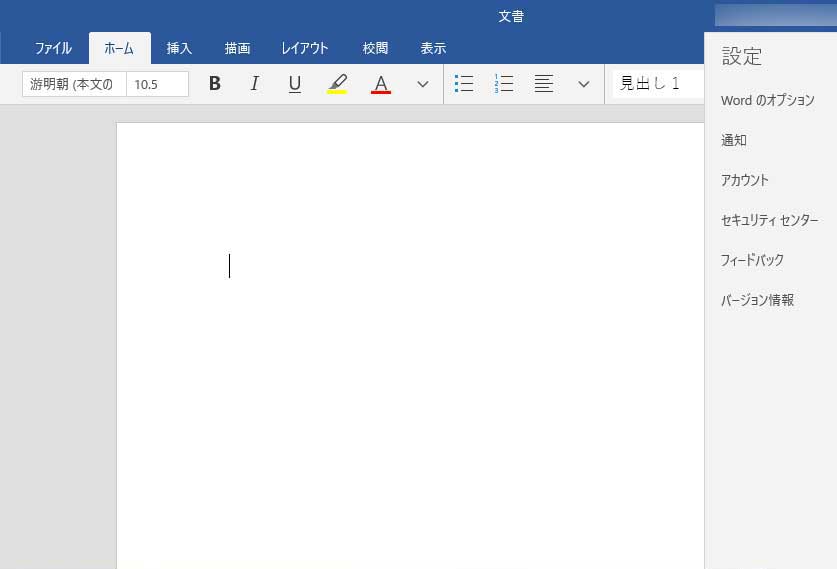
Task: Toggle Italic formatting
Action: [254, 84]
